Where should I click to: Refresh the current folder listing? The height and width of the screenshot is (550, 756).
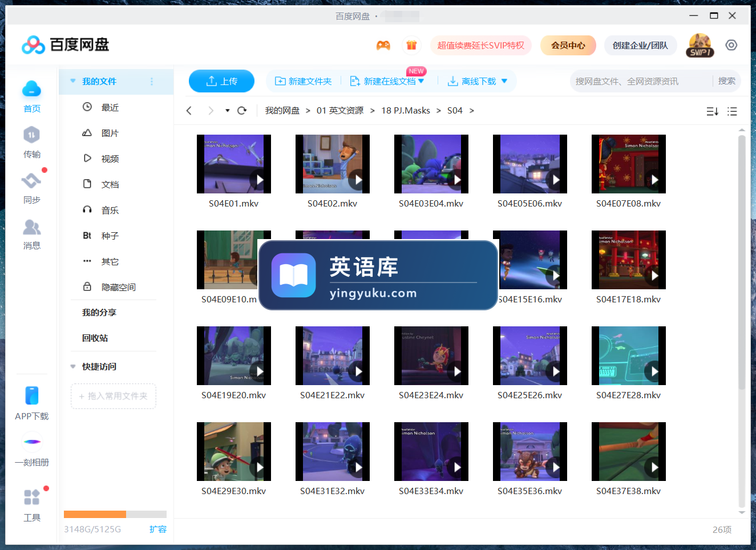coord(242,111)
